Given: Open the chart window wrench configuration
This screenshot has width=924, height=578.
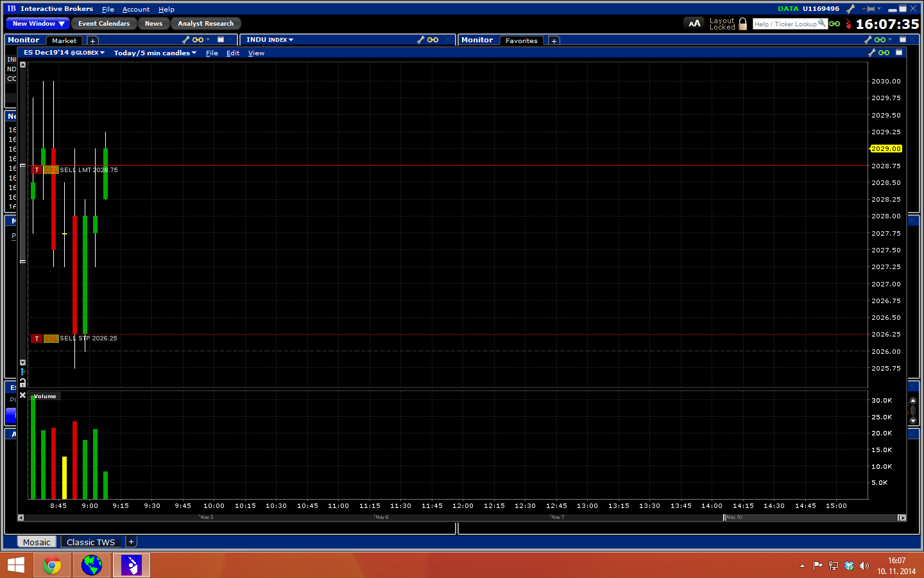Looking at the screenshot, I should tap(872, 53).
